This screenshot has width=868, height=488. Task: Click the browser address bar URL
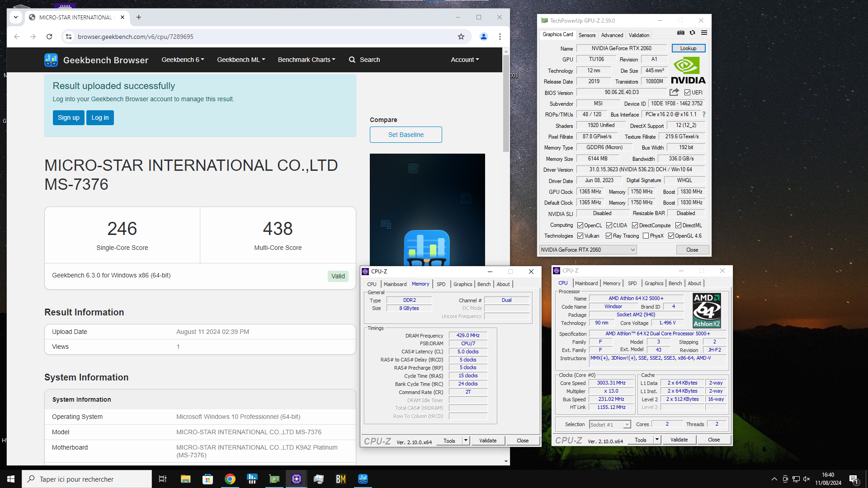135,37
